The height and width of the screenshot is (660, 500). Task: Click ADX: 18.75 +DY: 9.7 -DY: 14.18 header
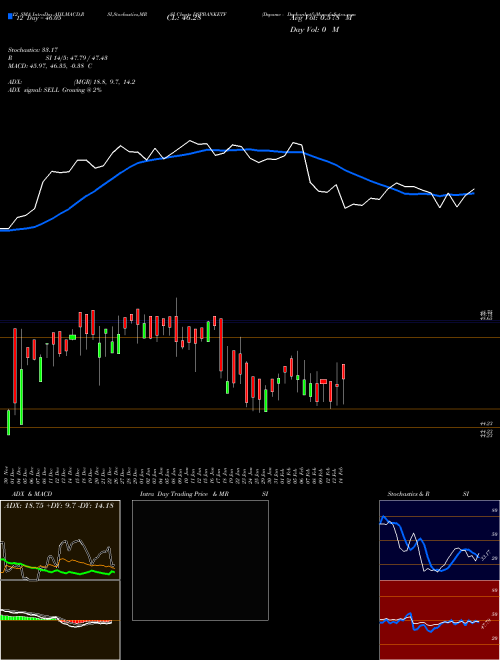point(59,506)
